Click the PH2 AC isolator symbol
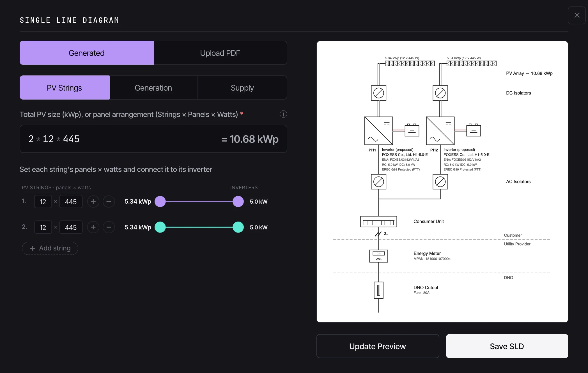 440,182
